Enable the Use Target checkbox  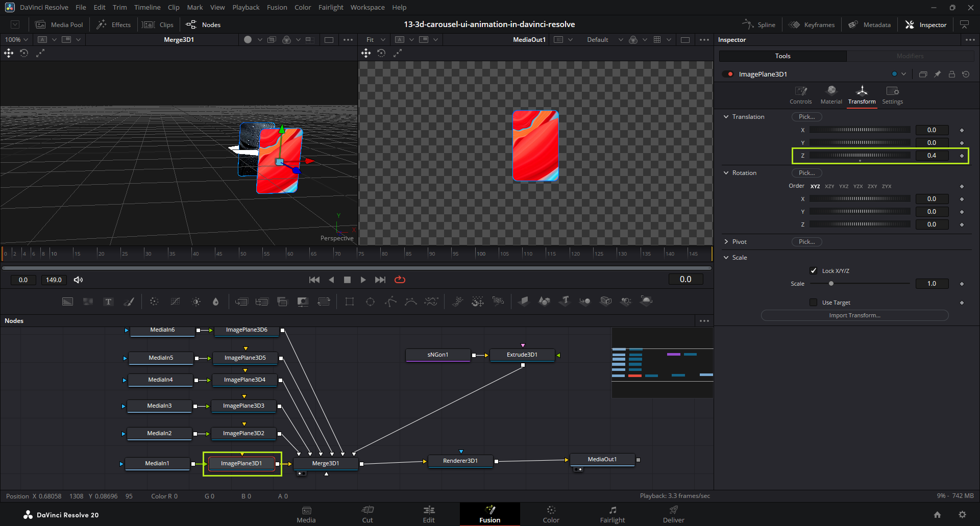pos(814,303)
